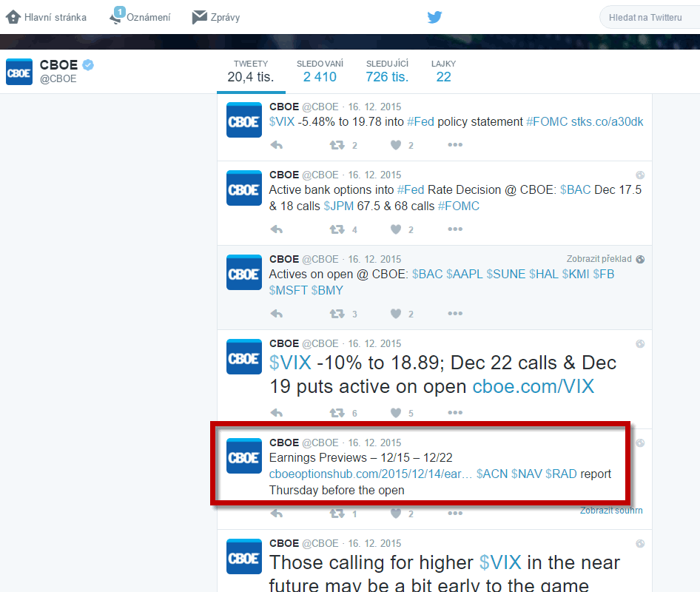Select the SLEDOVANÍ 2 410 tab
This screenshot has height=592, width=700.
tap(320, 72)
